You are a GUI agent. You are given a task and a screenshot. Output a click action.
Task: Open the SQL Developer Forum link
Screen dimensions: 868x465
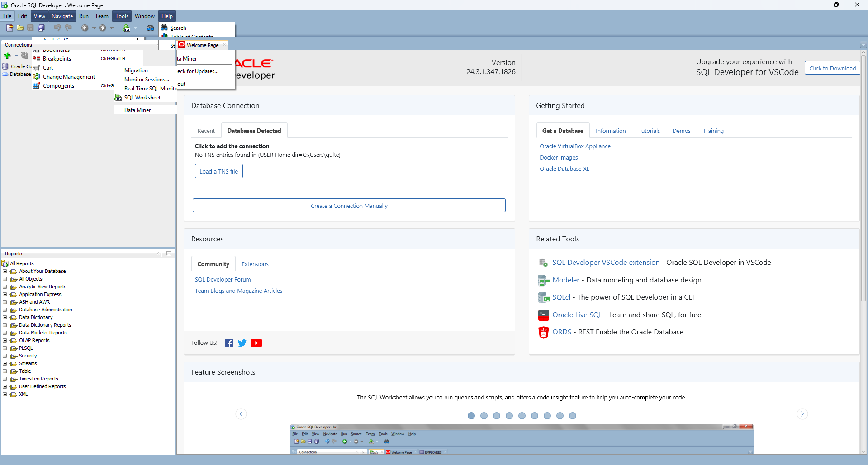coord(223,280)
